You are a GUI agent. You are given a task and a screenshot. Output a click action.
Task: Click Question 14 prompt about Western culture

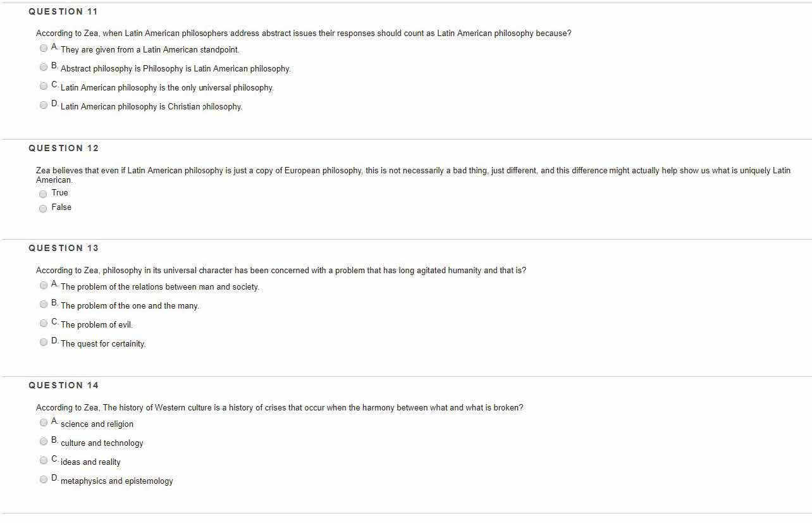coord(280,408)
